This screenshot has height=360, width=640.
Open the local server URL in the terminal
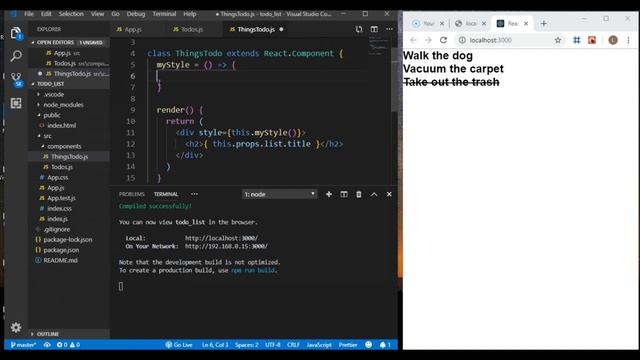[221, 238]
